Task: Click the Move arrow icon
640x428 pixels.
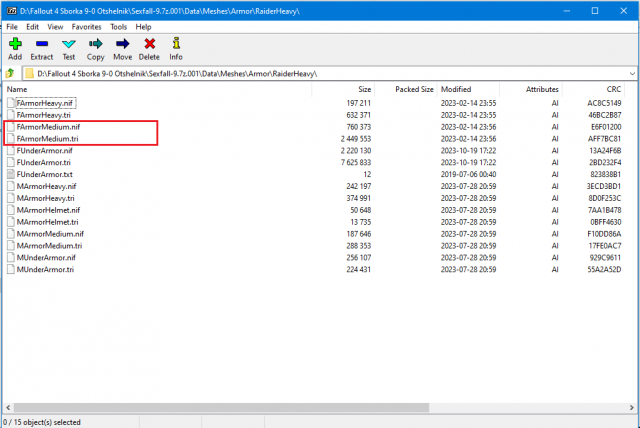Action: tap(122, 45)
